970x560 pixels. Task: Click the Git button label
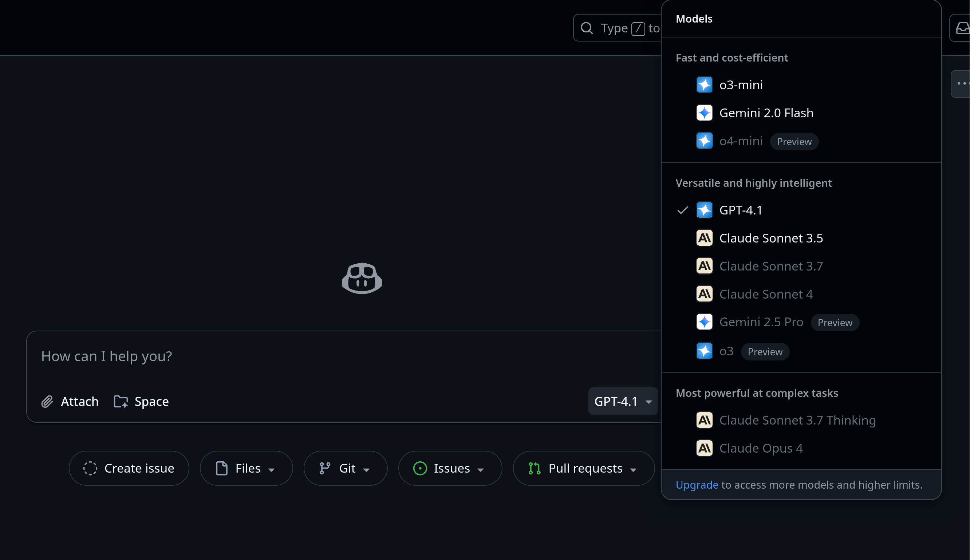(x=347, y=469)
